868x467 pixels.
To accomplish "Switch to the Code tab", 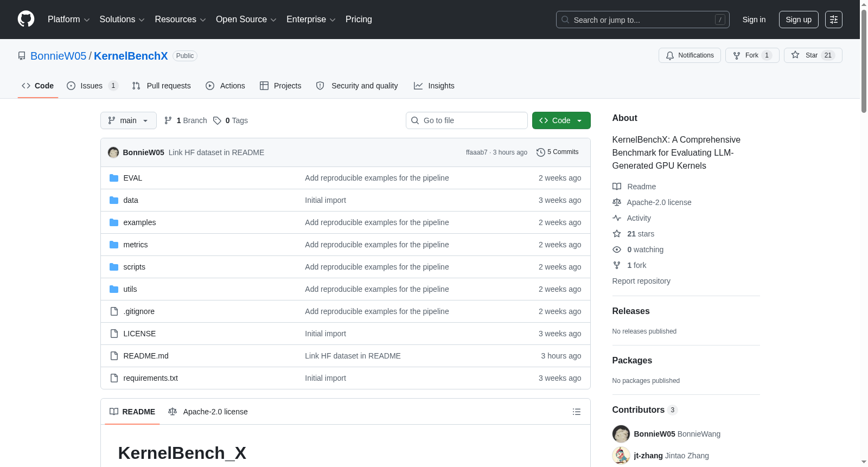I will click(x=38, y=86).
